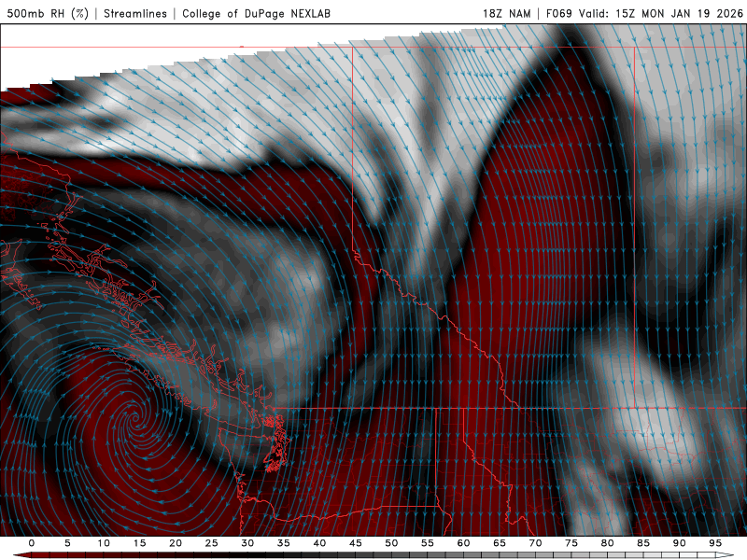
Task: Click the colorbar label "0"
Action: pos(32,543)
